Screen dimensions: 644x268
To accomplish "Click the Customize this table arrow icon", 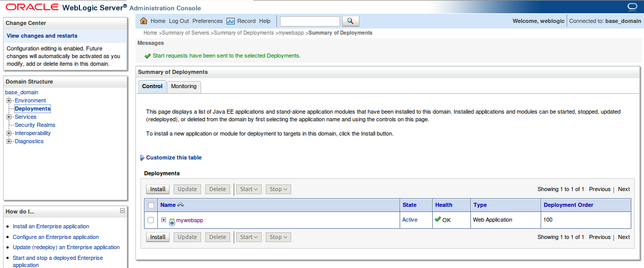I will click(x=142, y=158).
